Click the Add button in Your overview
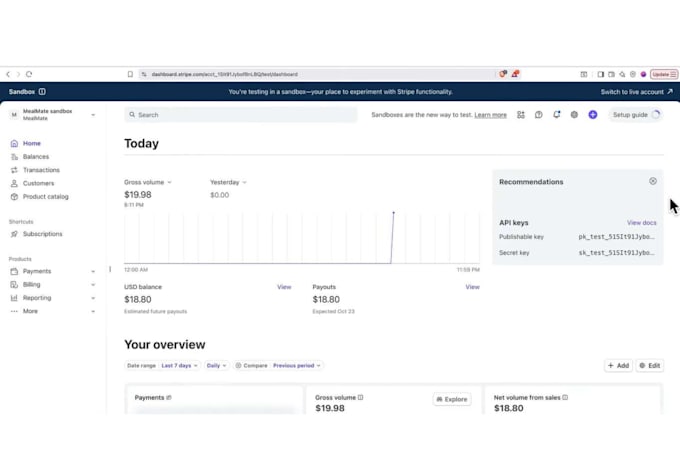 tap(618, 366)
